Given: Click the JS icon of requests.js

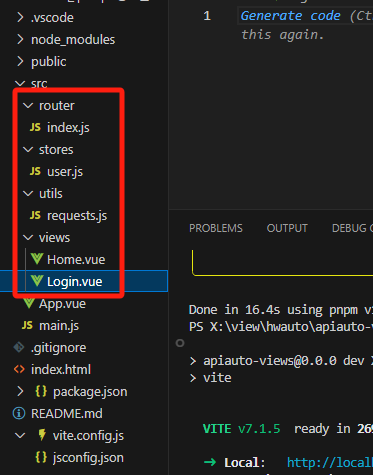Looking at the screenshot, I should point(35,215).
